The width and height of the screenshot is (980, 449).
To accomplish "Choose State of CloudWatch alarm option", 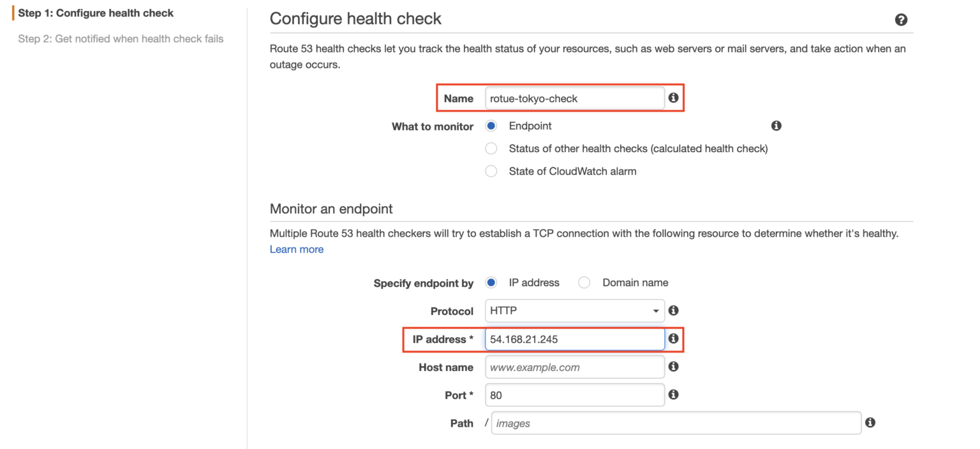I will (491, 171).
